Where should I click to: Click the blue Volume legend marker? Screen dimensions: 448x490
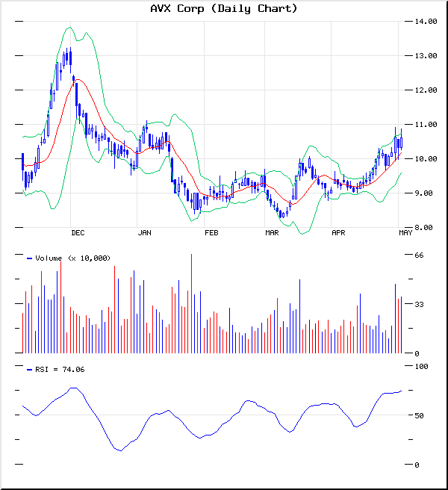tap(30, 258)
